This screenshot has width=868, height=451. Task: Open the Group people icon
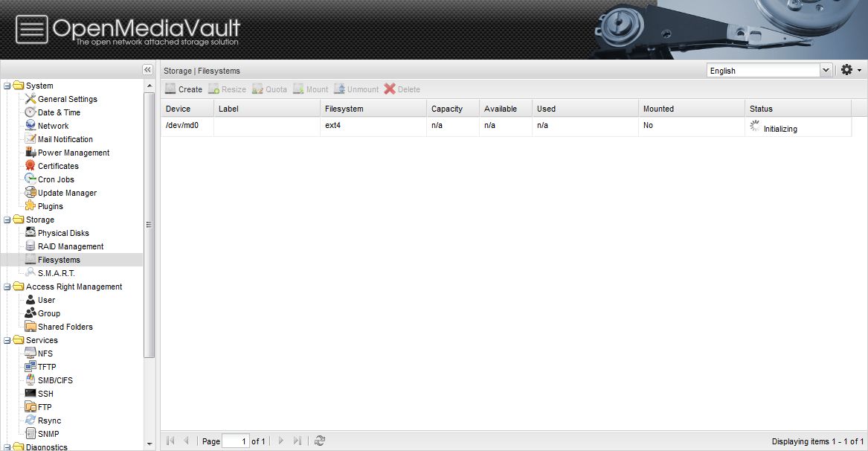click(x=30, y=313)
